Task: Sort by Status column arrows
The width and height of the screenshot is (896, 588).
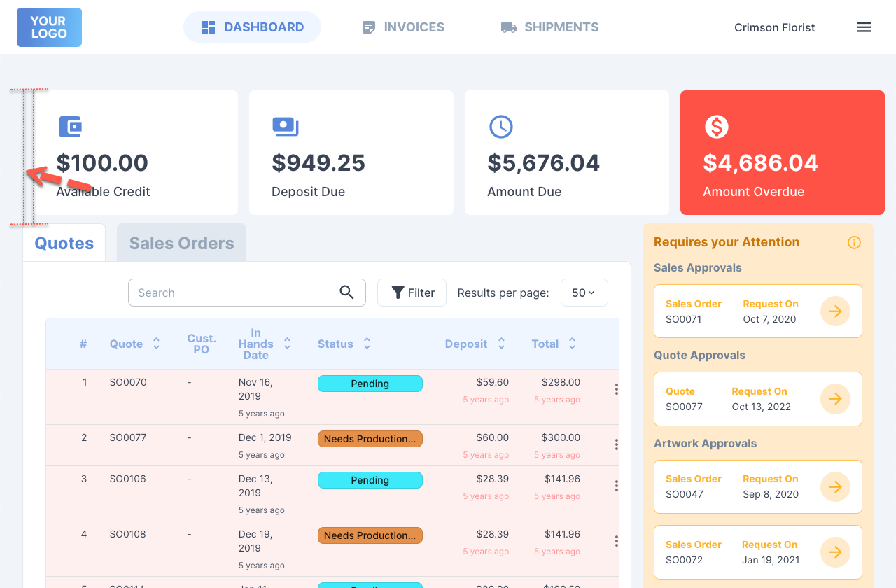Action: [367, 344]
